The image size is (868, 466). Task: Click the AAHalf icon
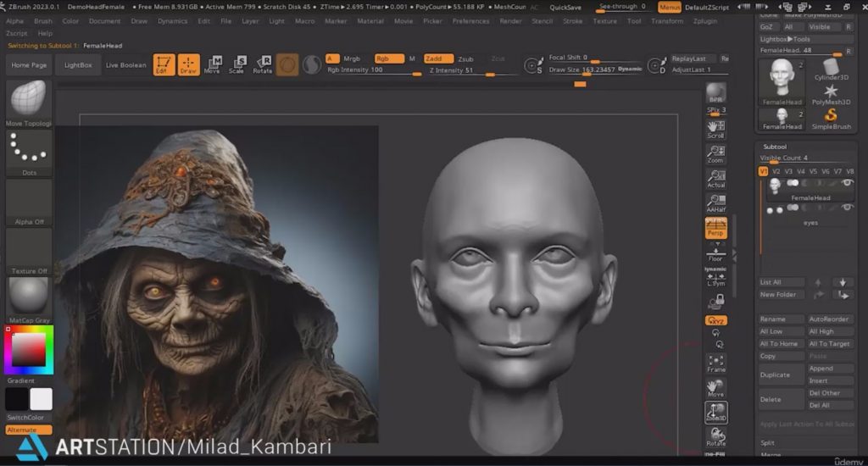pyautogui.click(x=715, y=203)
